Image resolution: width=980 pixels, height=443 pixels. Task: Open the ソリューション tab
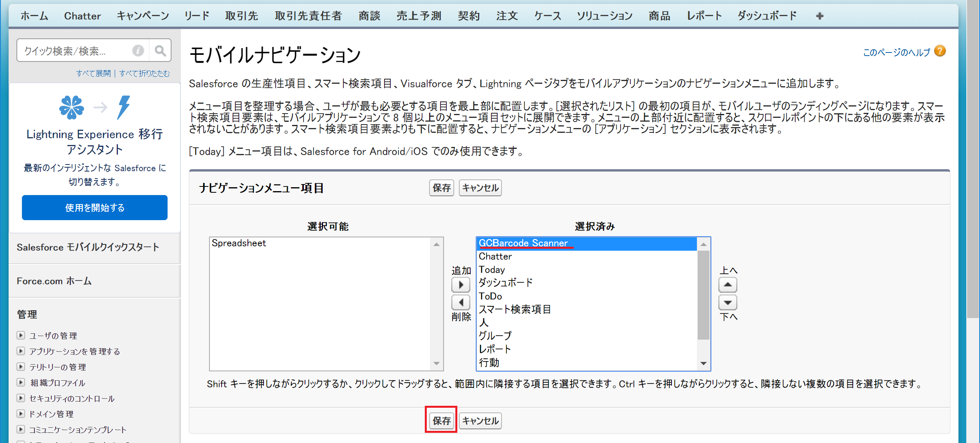coord(605,16)
